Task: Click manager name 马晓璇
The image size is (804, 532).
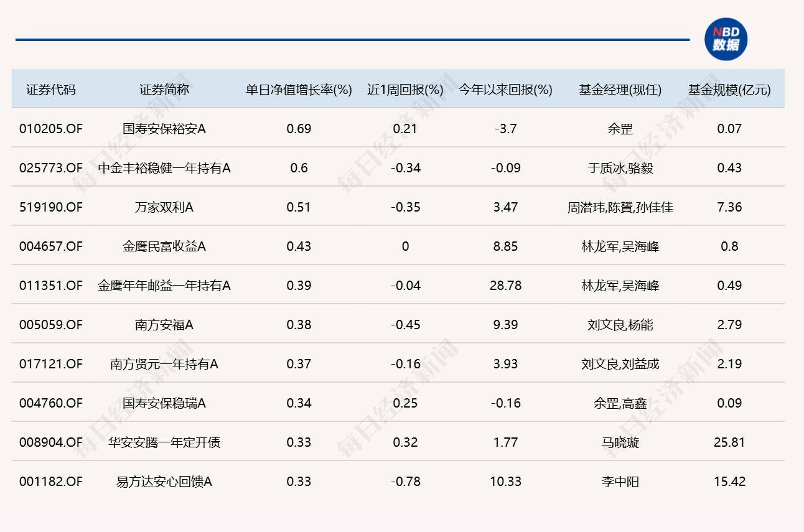Action: (x=620, y=442)
